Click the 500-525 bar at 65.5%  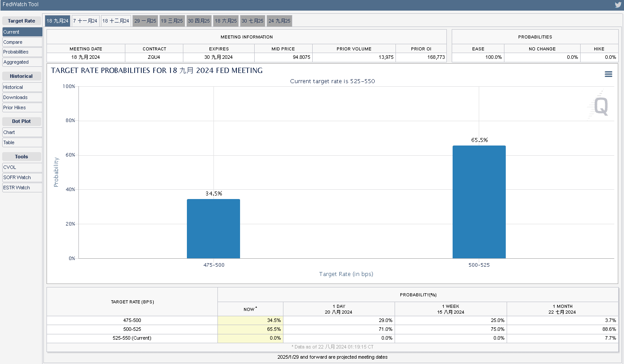[x=479, y=202]
